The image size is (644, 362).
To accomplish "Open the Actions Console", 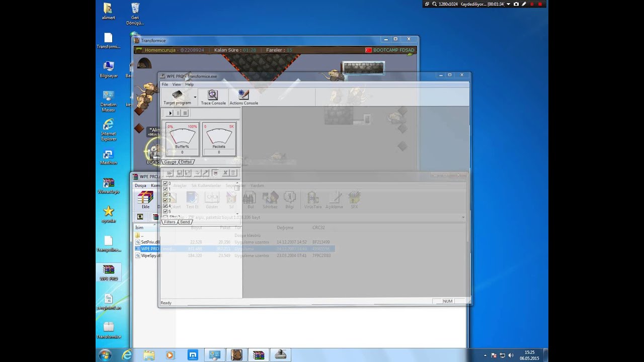I will pos(244,98).
